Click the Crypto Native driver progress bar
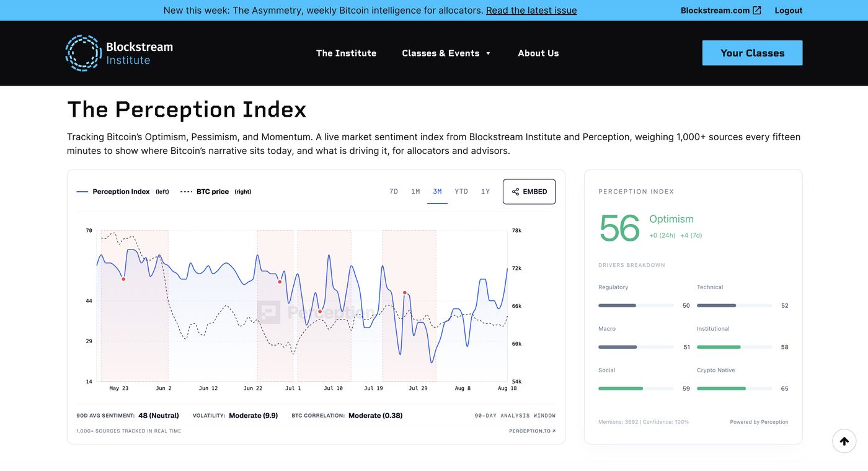 tap(734, 388)
